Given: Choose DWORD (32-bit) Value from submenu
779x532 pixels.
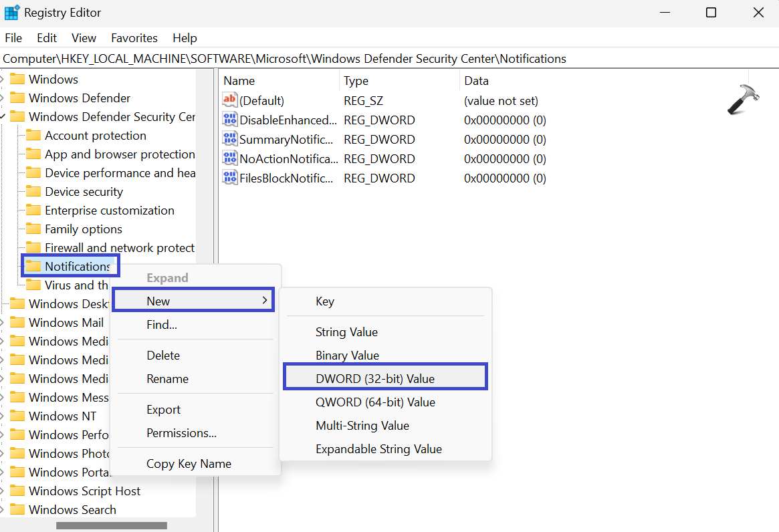Looking at the screenshot, I should (x=375, y=379).
